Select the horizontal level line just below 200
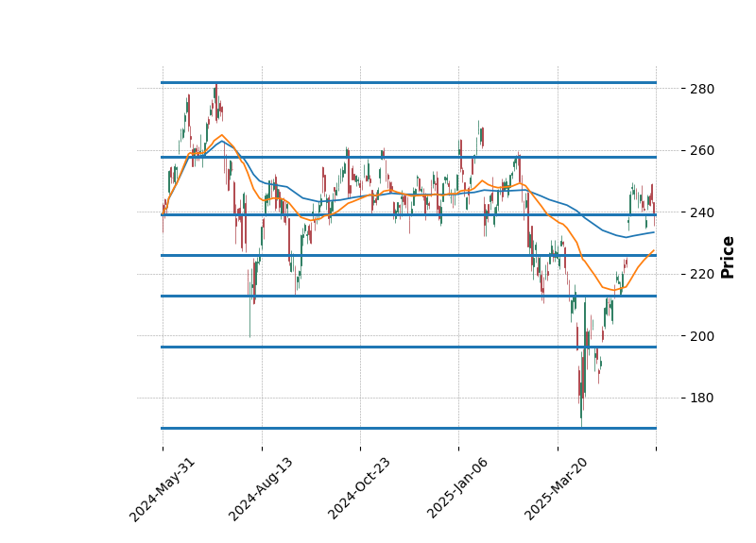The height and width of the screenshot is (543, 756). click(x=408, y=347)
